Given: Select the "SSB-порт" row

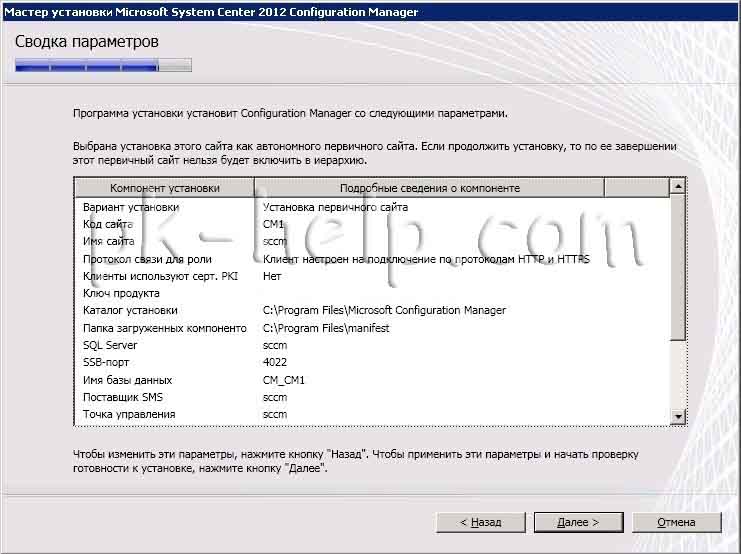Looking at the screenshot, I should click(x=372, y=363).
